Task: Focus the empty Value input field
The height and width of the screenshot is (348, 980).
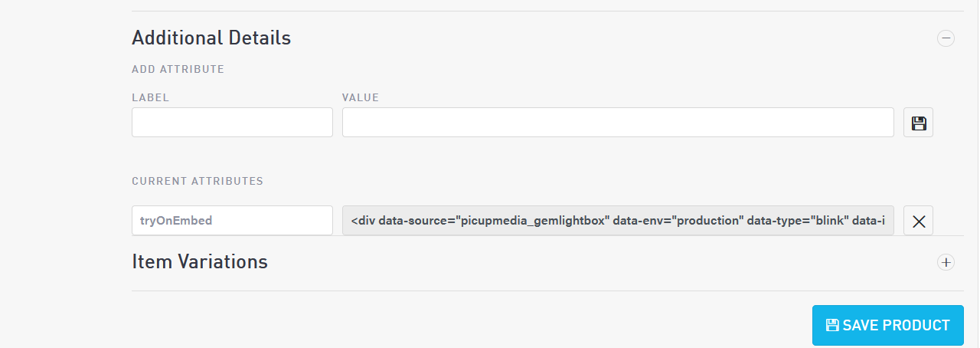Action: tap(617, 123)
